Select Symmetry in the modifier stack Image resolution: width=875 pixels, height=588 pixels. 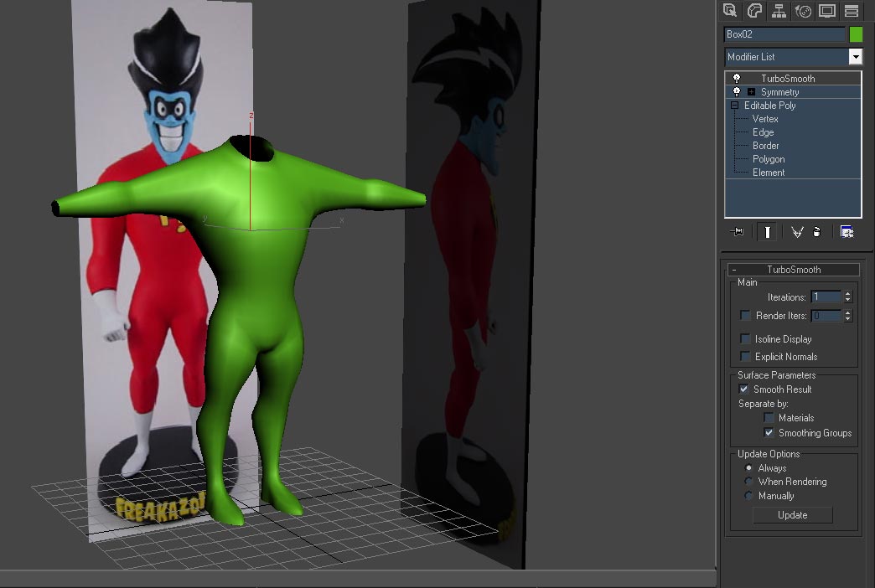(x=779, y=92)
